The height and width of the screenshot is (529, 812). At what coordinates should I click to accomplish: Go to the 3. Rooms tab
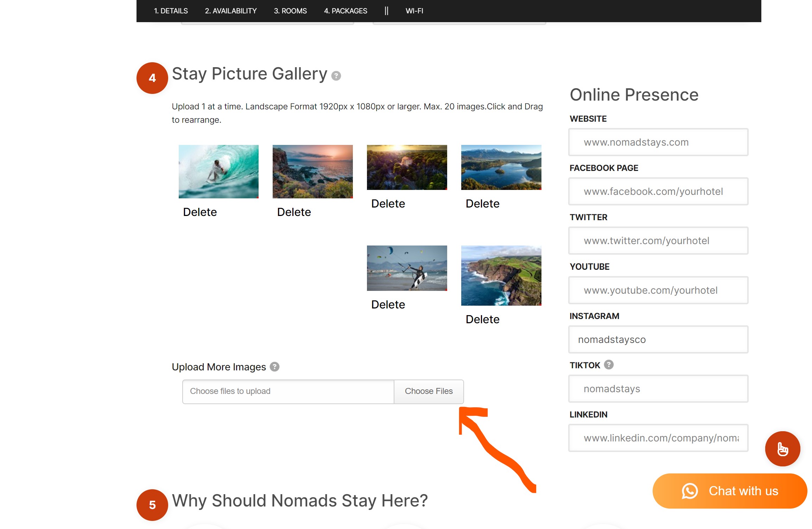click(x=290, y=11)
